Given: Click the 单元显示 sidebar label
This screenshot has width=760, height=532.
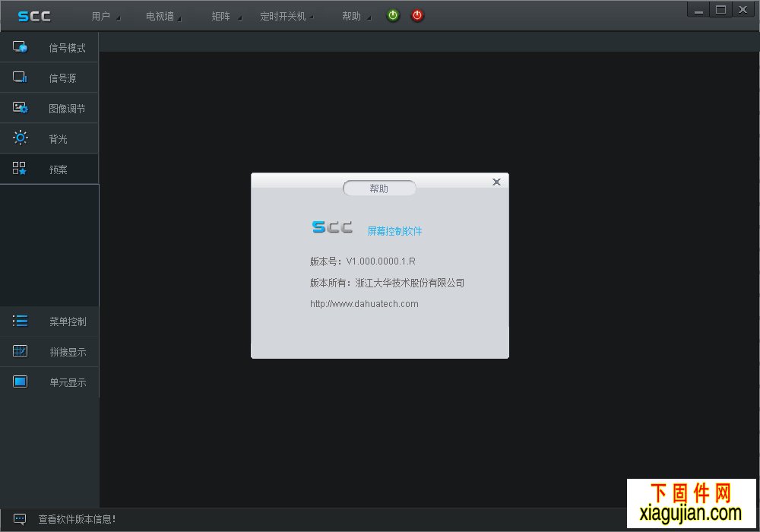Looking at the screenshot, I should tap(68, 382).
